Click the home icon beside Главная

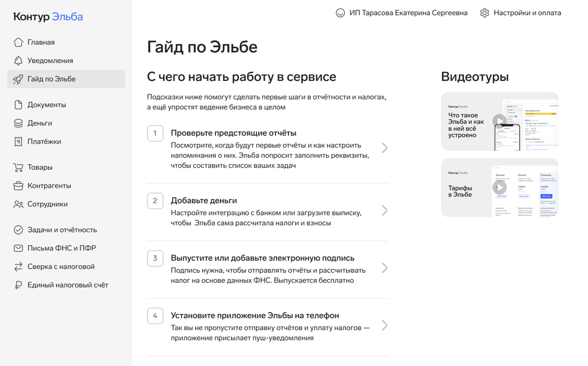[18, 42]
